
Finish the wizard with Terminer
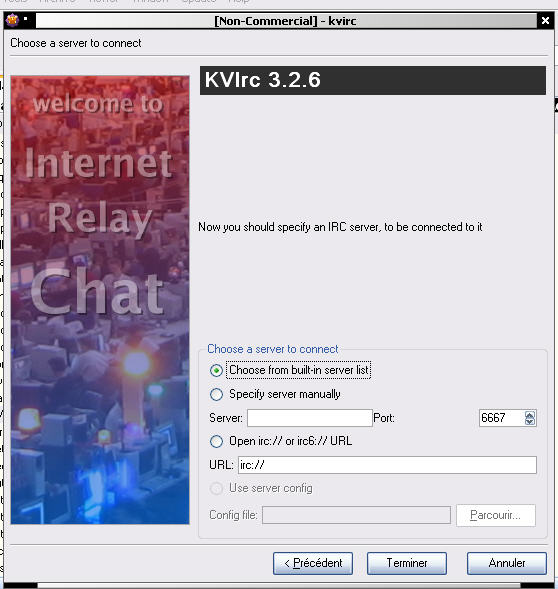tap(407, 563)
